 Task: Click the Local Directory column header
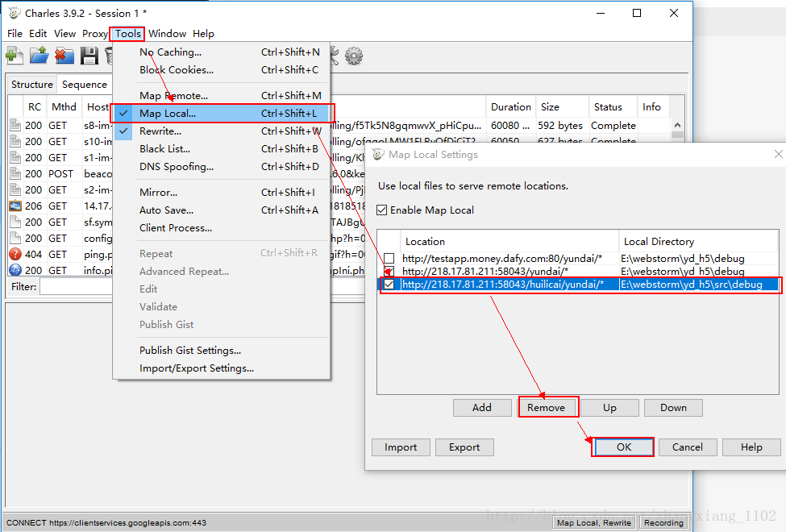point(699,242)
